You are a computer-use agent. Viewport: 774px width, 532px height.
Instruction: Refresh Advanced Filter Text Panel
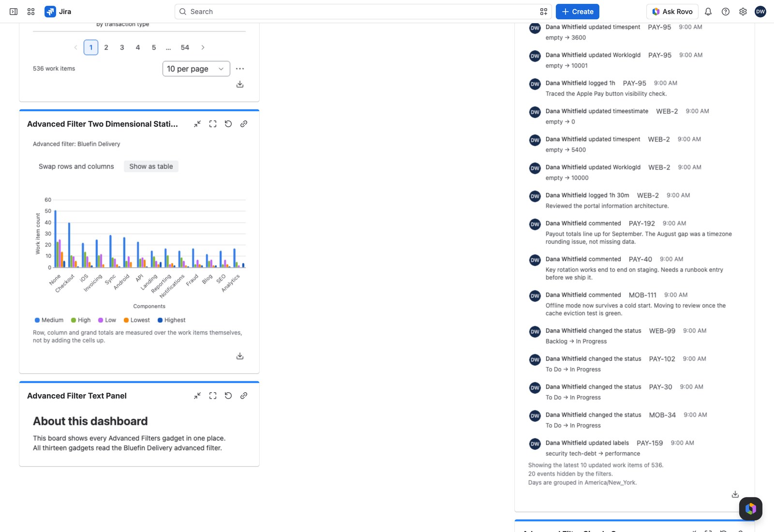click(x=228, y=396)
